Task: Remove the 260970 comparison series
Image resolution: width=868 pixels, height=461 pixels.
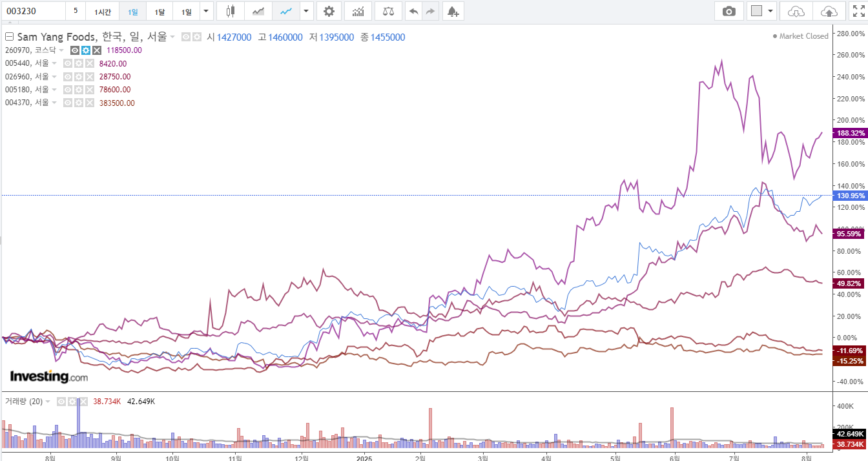Action: pyautogui.click(x=96, y=50)
